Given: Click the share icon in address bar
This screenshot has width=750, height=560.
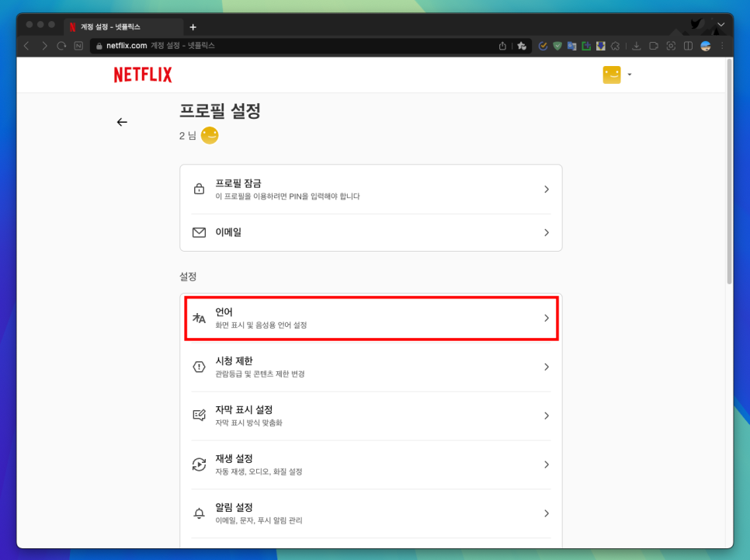Looking at the screenshot, I should pos(502,46).
